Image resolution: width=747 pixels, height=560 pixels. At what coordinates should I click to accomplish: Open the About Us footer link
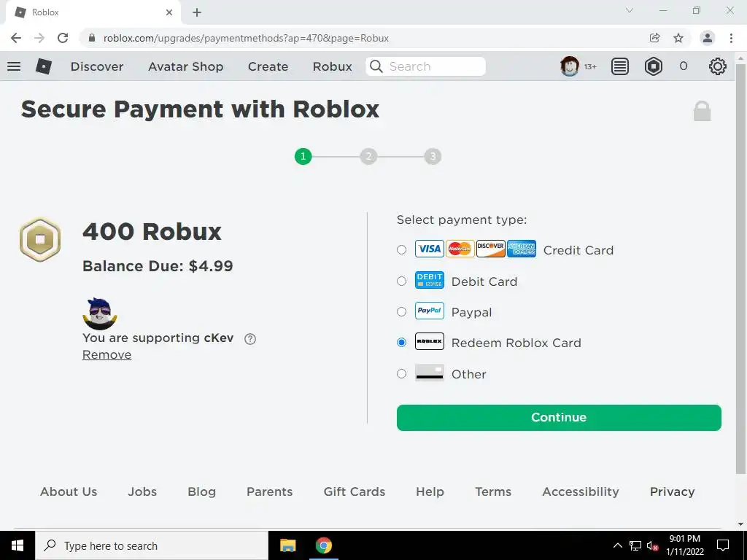pyautogui.click(x=69, y=491)
